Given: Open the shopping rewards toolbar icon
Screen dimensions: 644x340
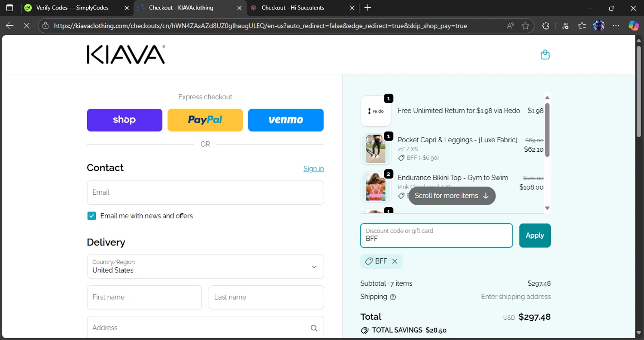Looking at the screenshot, I should tap(565, 26).
